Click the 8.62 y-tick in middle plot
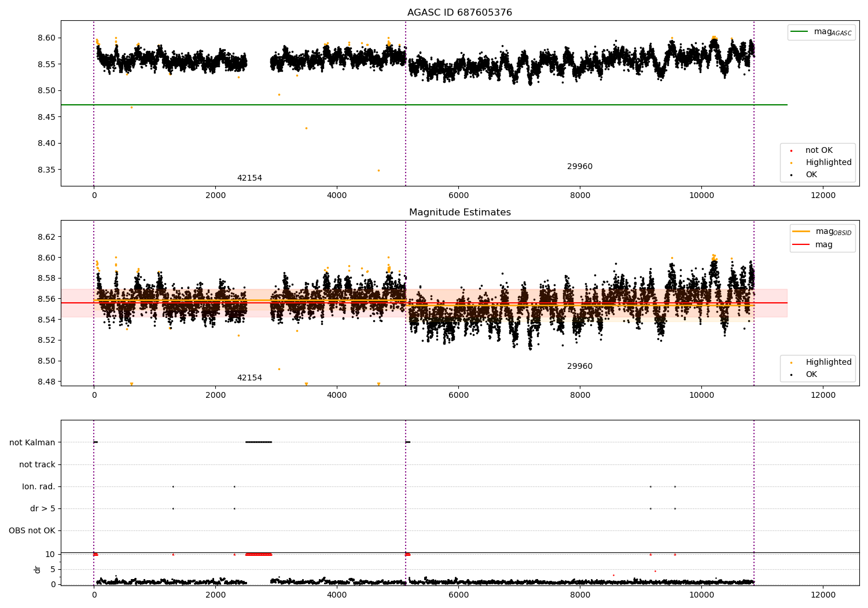 click(x=47, y=237)
